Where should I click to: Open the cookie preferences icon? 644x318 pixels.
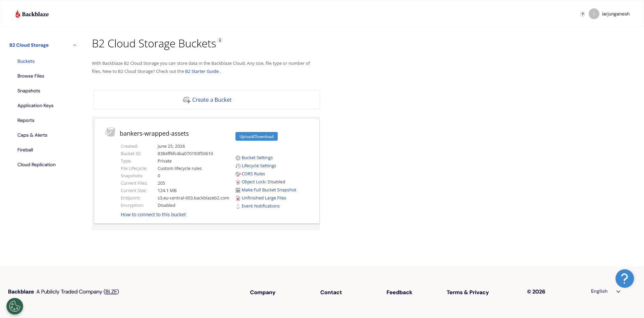(x=15, y=306)
